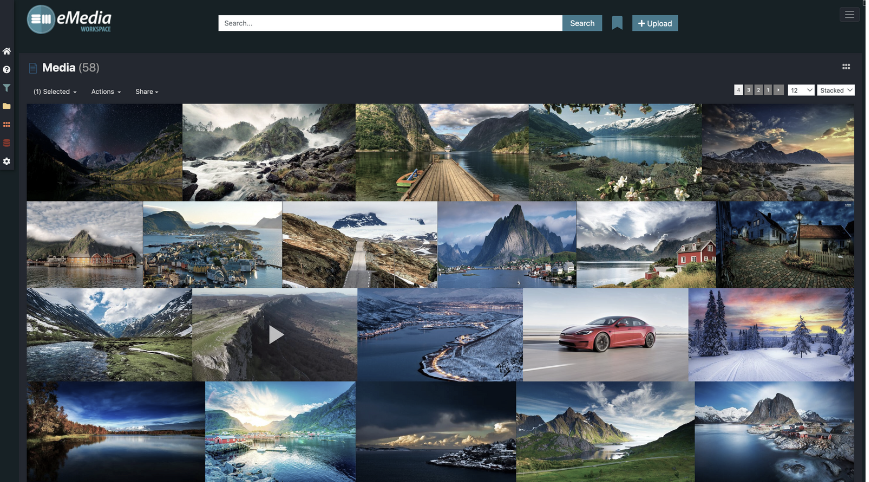Screen dimensions: 869x482
Task: Open the yellow folder icon in sidebar
Action: click(7, 106)
